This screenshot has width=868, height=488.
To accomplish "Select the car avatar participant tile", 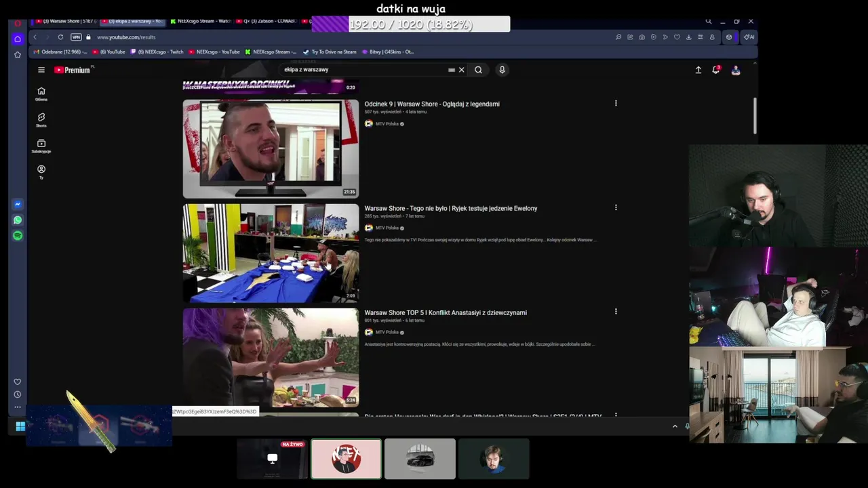I will [x=420, y=459].
